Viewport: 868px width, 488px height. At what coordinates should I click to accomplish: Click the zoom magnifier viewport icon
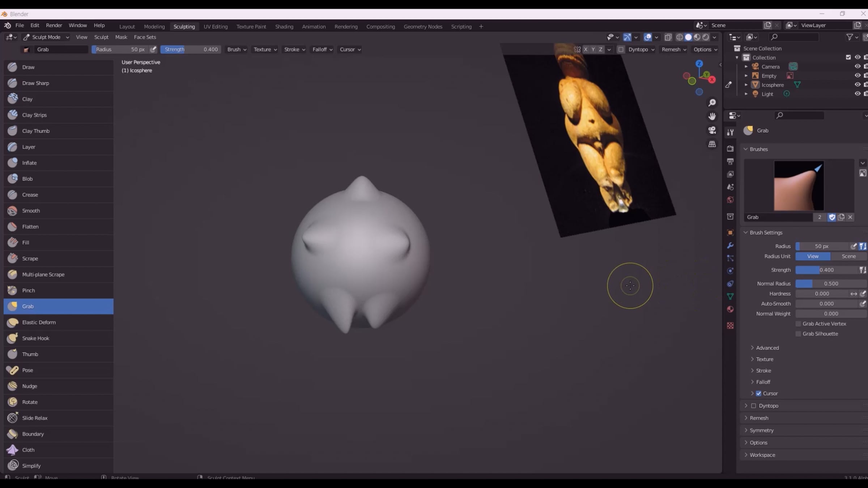(712, 103)
